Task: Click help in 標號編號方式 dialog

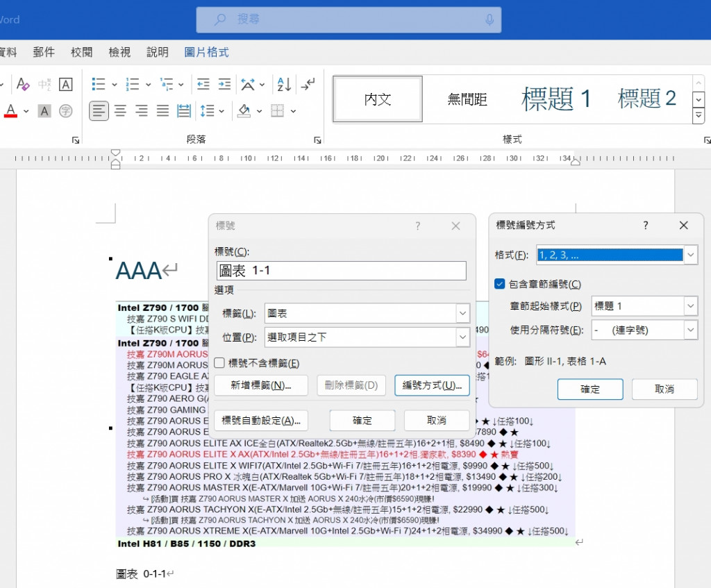Action: pyautogui.click(x=645, y=226)
